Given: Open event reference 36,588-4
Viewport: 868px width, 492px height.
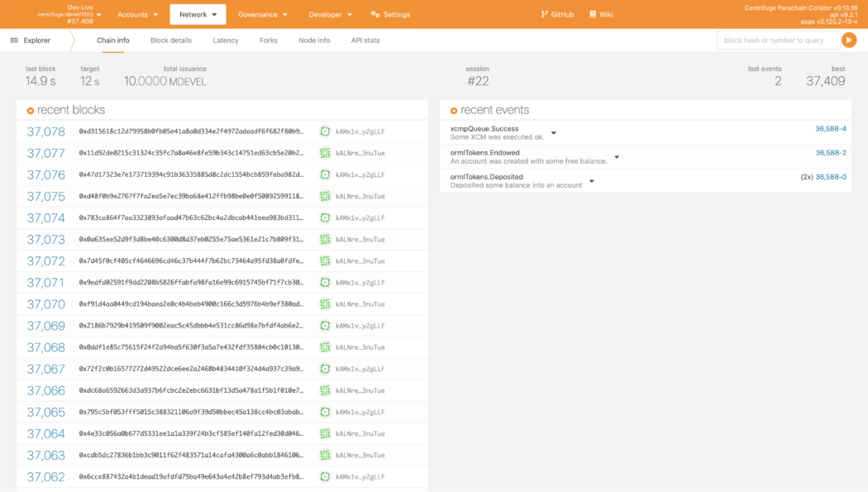Looking at the screenshot, I should point(830,129).
